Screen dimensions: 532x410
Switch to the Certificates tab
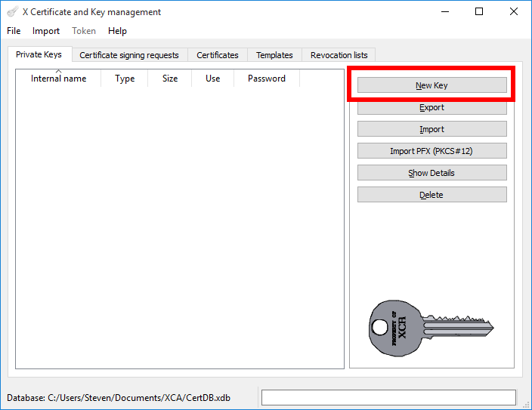(218, 55)
